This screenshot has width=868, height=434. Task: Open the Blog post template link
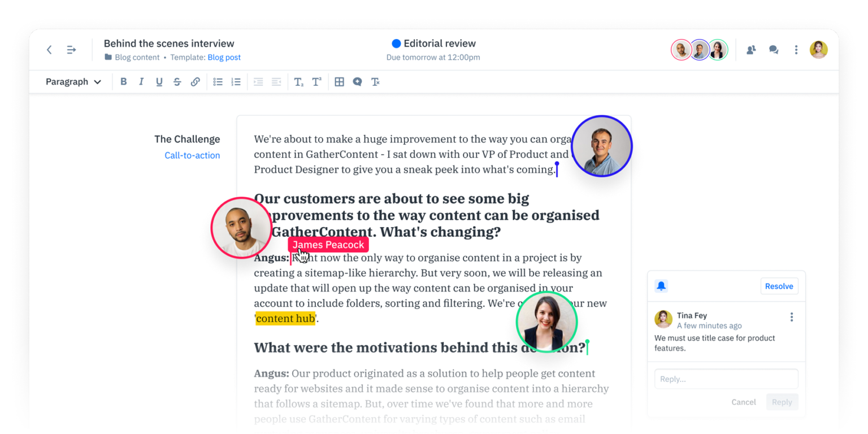[x=224, y=57]
